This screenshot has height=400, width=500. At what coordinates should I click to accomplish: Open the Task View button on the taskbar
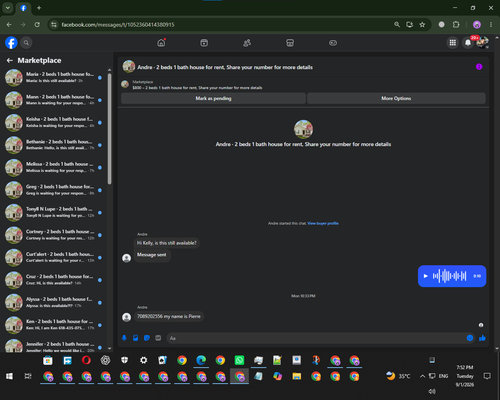(28, 376)
